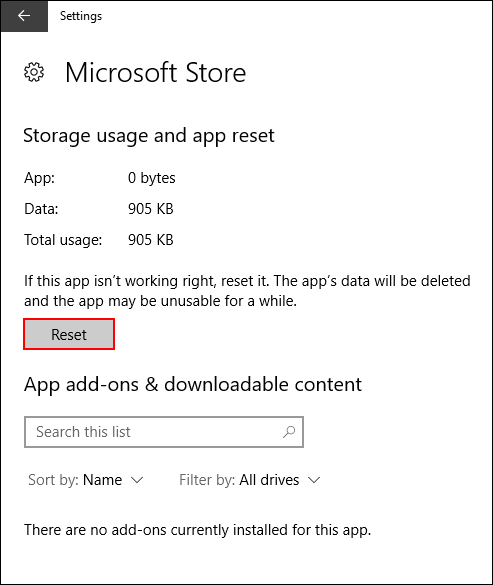Click the magnifier icon in search box
The height and width of the screenshot is (585, 493).
(289, 432)
